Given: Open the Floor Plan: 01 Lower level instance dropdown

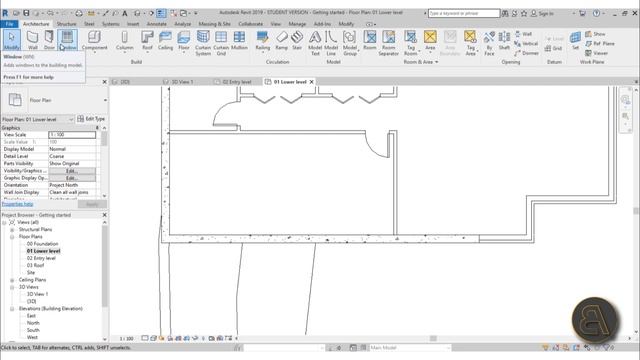Looking at the screenshot, I should [x=38, y=119].
